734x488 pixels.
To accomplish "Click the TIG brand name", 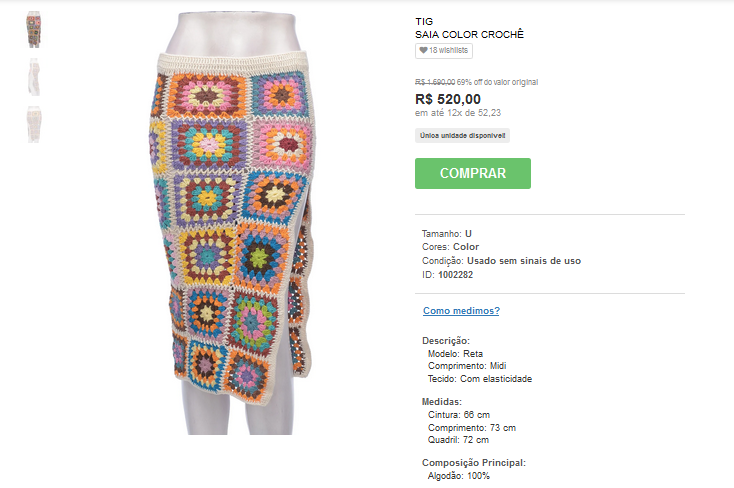I will [x=424, y=22].
